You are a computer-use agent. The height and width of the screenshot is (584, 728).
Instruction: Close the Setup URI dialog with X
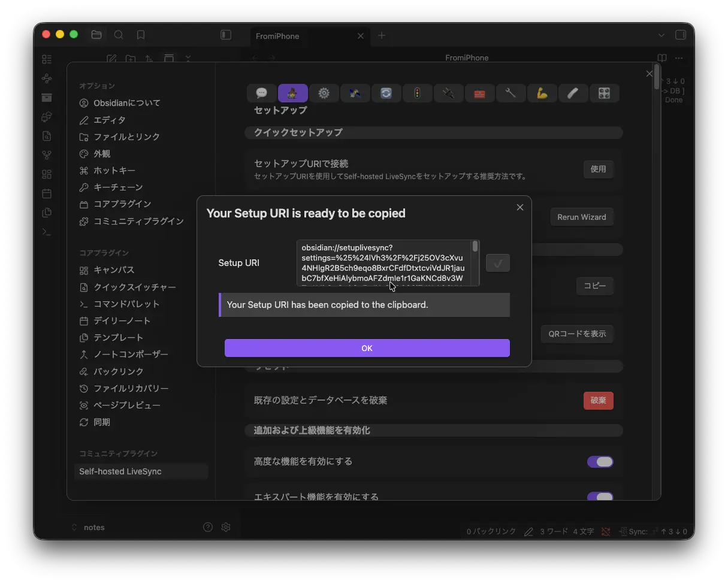(x=519, y=207)
